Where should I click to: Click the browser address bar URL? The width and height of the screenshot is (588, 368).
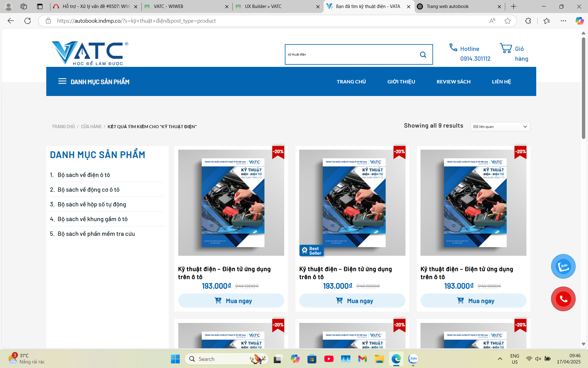click(136, 21)
